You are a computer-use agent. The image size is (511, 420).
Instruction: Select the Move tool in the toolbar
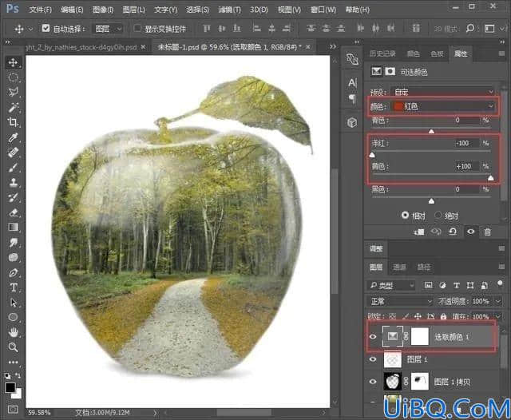click(13, 62)
